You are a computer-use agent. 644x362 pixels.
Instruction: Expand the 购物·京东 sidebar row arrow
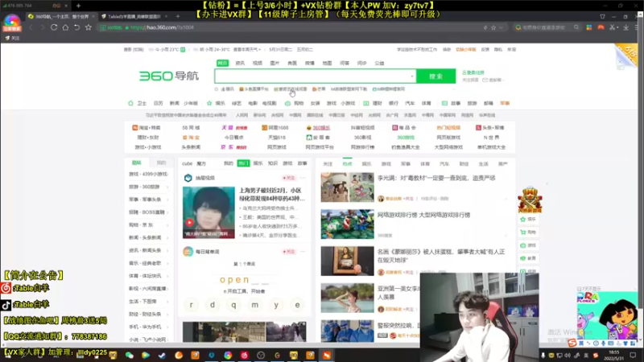(167, 225)
